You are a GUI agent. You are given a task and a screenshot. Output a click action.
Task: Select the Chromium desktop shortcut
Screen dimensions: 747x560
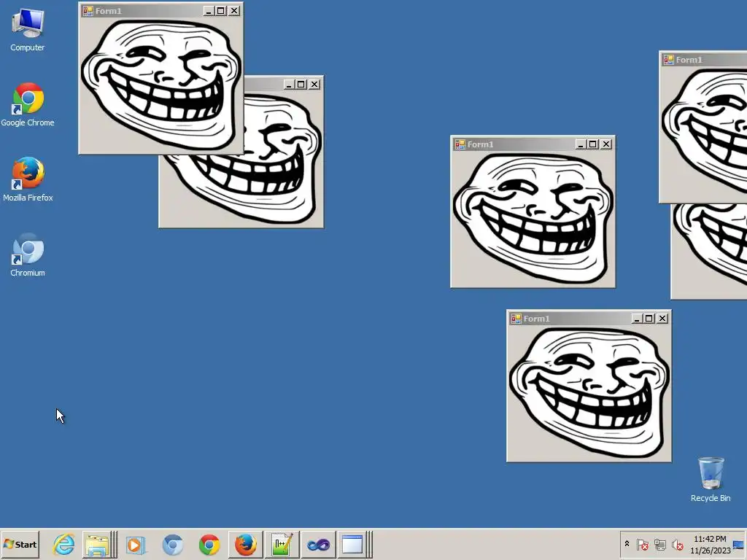[x=28, y=254]
